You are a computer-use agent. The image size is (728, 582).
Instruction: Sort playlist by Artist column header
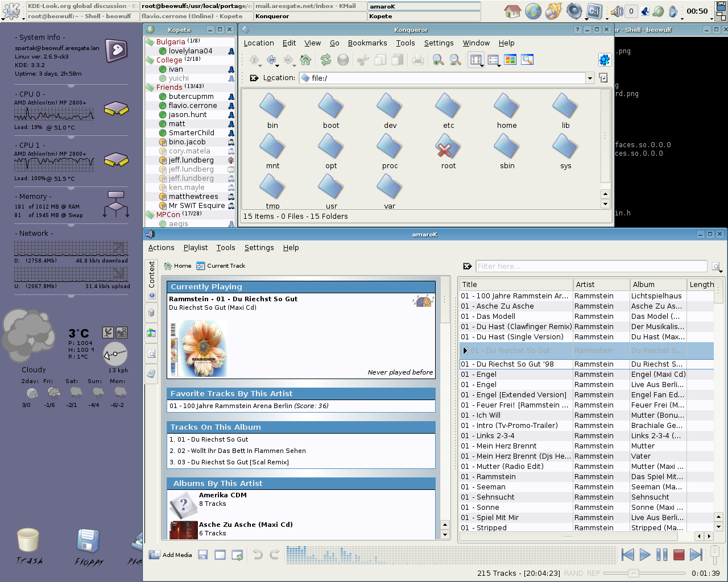(x=601, y=285)
